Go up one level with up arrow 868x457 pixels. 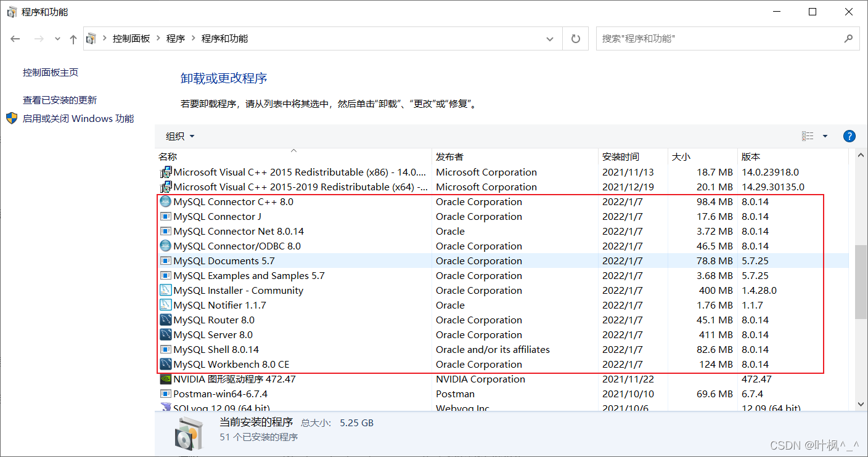[73, 39]
